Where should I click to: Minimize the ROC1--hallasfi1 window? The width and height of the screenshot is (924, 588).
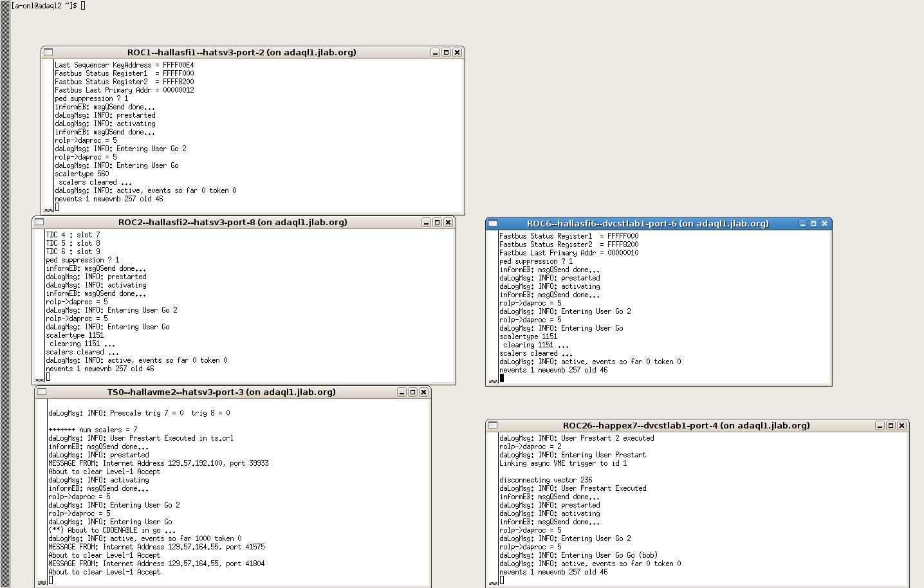[435, 53]
